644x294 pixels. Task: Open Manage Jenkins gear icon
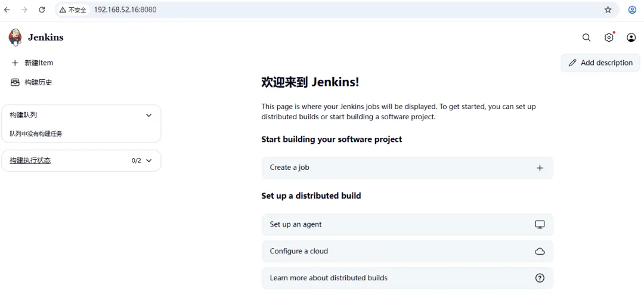coord(609,38)
